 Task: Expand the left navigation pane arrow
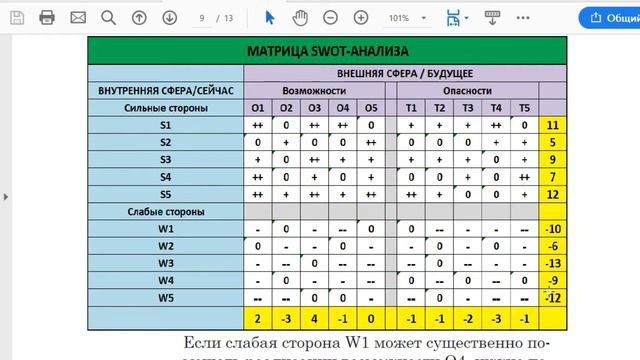(x=6, y=197)
